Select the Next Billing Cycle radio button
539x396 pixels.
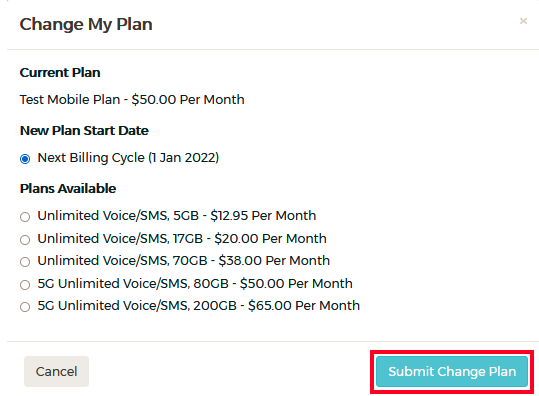(x=25, y=159)
